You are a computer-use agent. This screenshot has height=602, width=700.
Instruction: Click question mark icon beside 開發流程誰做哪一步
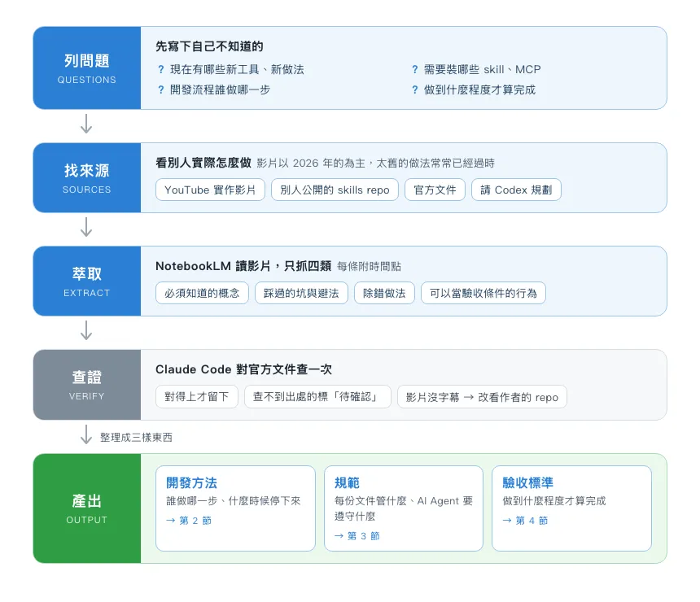[161, 90]
